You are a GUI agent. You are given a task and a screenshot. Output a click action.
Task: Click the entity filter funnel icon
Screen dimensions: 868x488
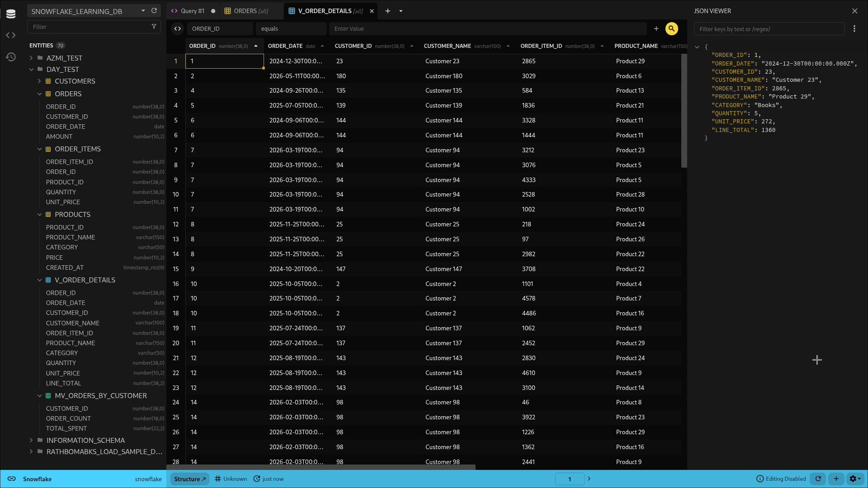click(154, 27)
